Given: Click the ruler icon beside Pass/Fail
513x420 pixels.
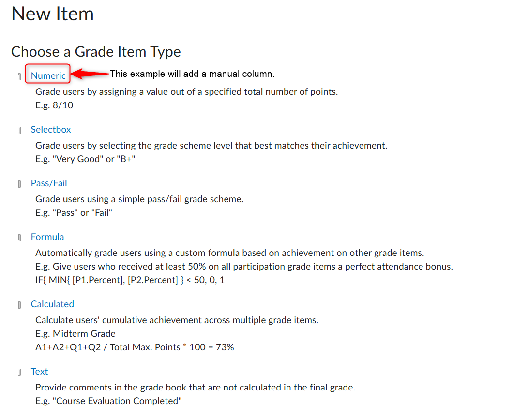Looking at the screenshot, I should coord(19,184).
